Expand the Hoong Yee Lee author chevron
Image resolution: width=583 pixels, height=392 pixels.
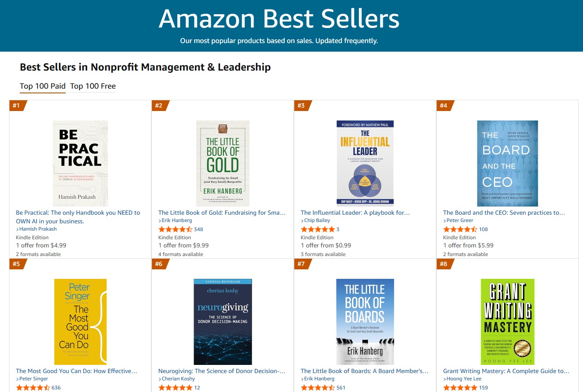[445, 379]
